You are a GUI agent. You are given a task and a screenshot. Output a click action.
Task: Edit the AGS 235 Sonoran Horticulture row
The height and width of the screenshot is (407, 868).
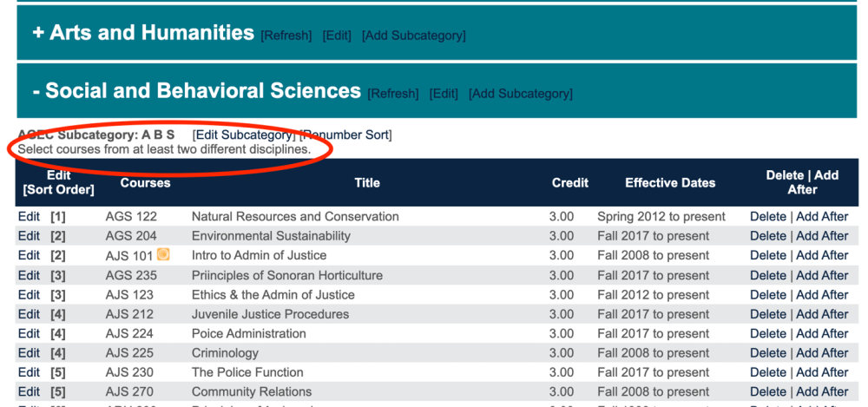pos(29,275)
